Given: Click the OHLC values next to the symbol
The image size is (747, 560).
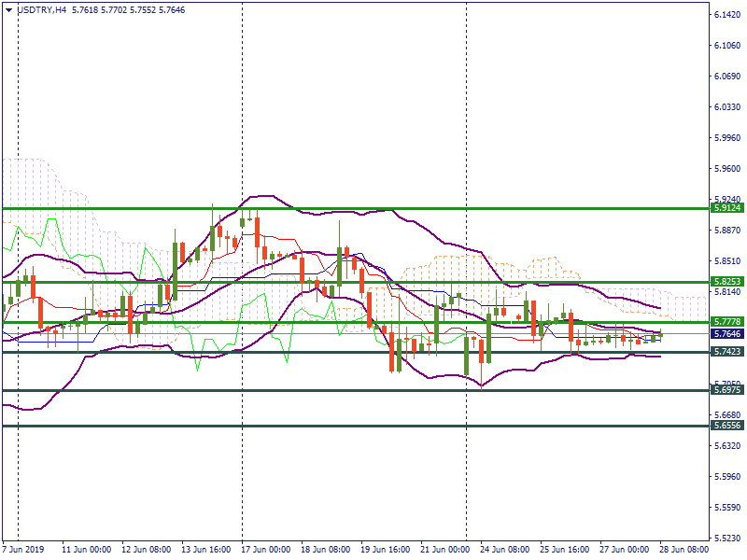Looking at the screenshot, I should click(121, 10).
